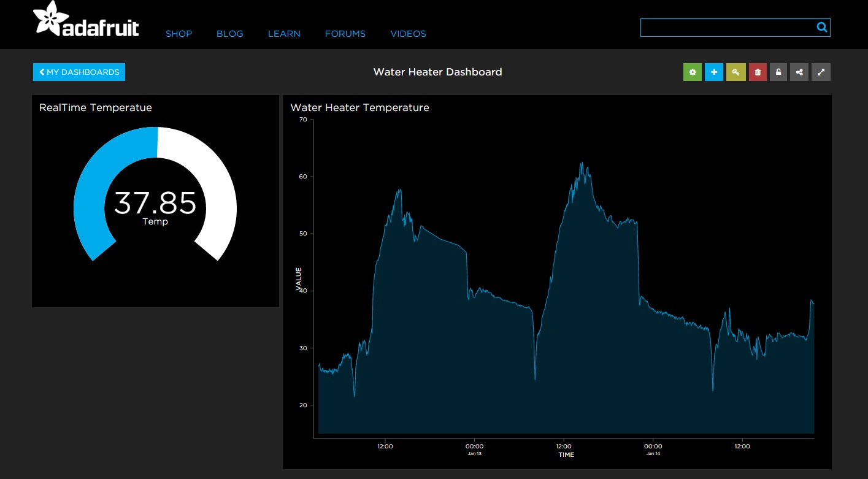Navigate to FORUMS
868x479 pixels.
point(345,34)
